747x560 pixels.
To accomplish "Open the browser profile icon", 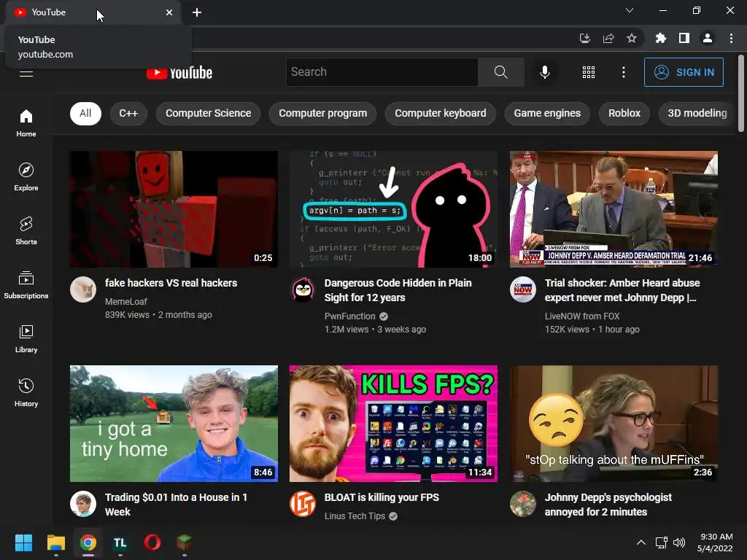I will [708, 38].
